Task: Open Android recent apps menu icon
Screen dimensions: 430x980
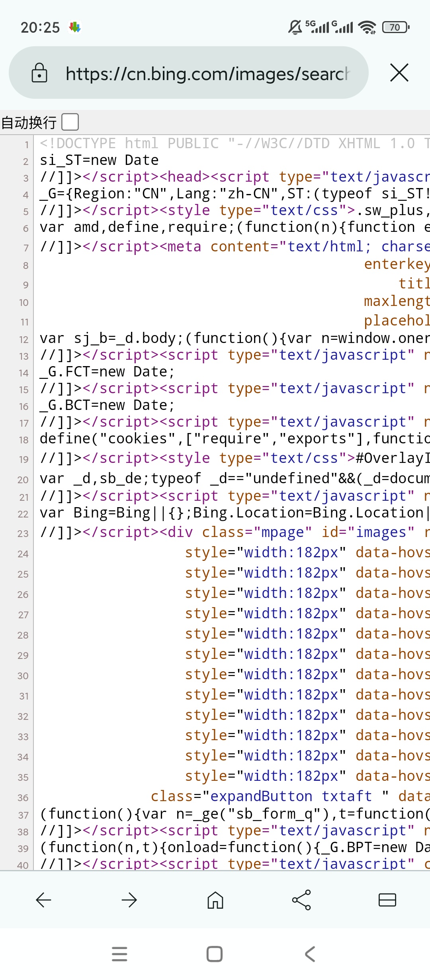Action: [119, 954]
